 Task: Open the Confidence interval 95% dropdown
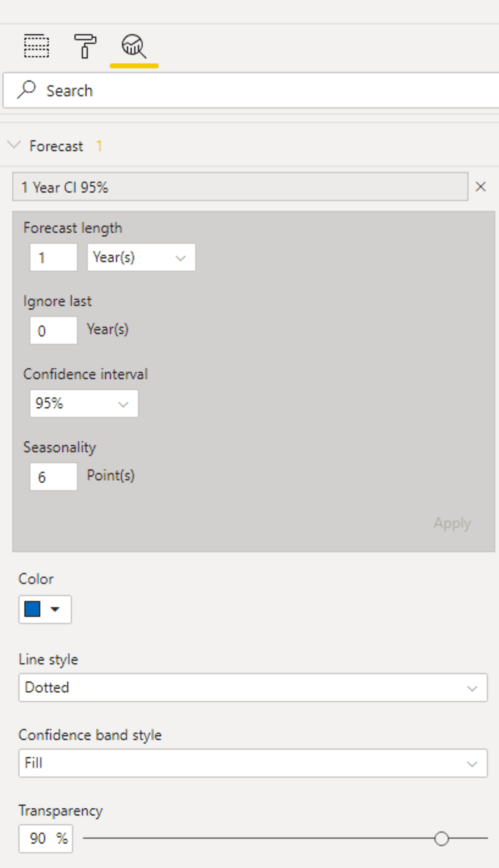coord(84,404)
